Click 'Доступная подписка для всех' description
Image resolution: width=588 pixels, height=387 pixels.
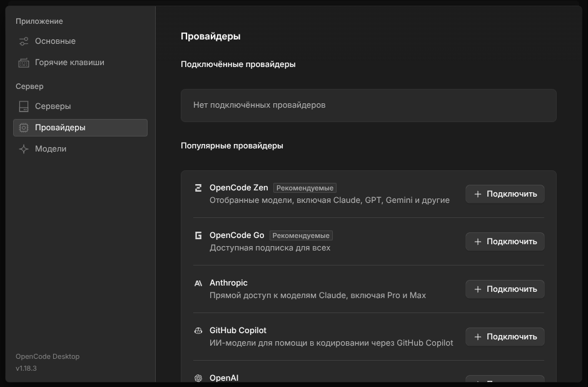(270, 248)
